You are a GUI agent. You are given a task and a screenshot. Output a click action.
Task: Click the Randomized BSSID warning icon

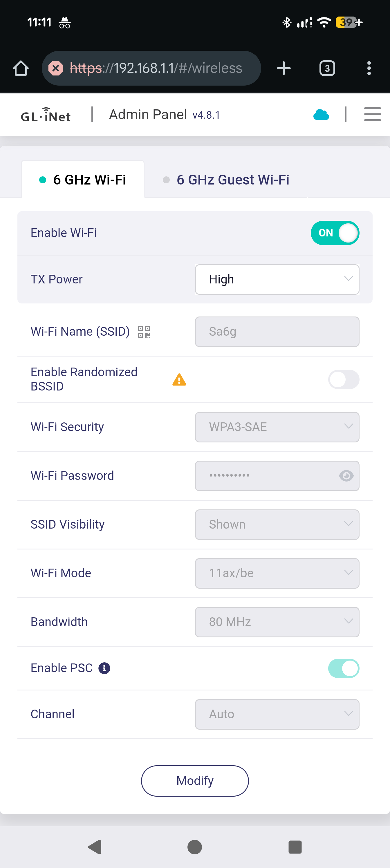(x=179, y=380)
